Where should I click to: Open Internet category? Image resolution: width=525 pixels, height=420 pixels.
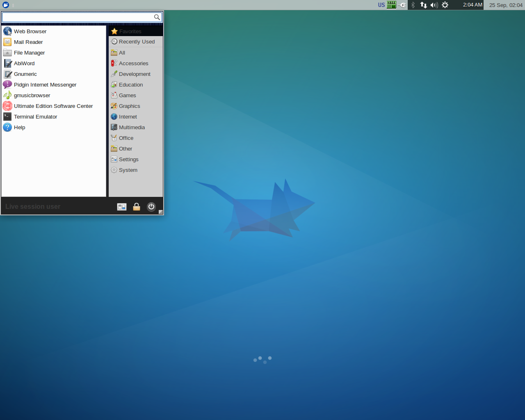(x=136, y=116)
